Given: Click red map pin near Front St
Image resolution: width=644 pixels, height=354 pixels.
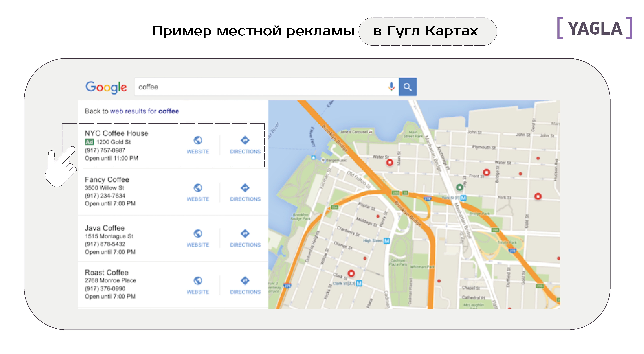Looking at the screenshot, I should pos(486,172).
